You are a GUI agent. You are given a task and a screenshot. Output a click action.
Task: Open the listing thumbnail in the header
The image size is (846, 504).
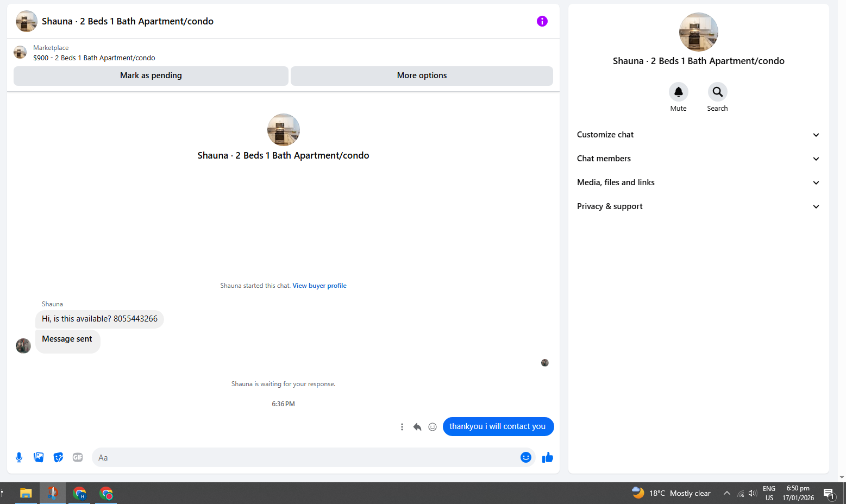[27, 21]
